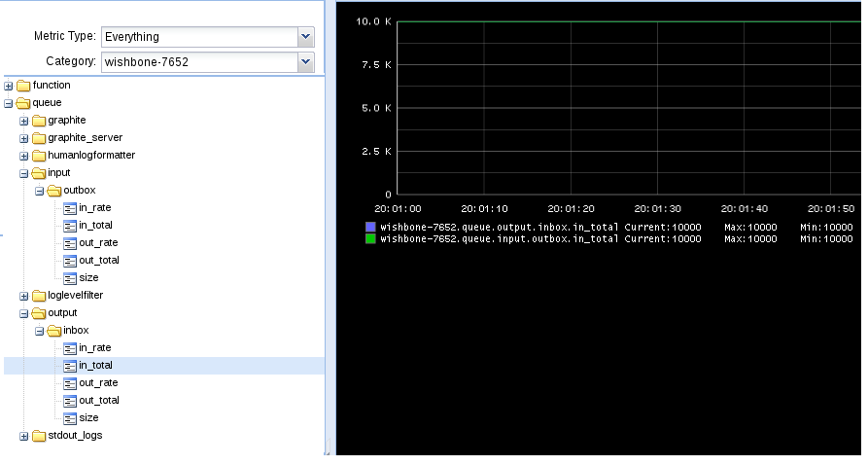Click the Metric Type field showing Everything

[x=200, y=37]
